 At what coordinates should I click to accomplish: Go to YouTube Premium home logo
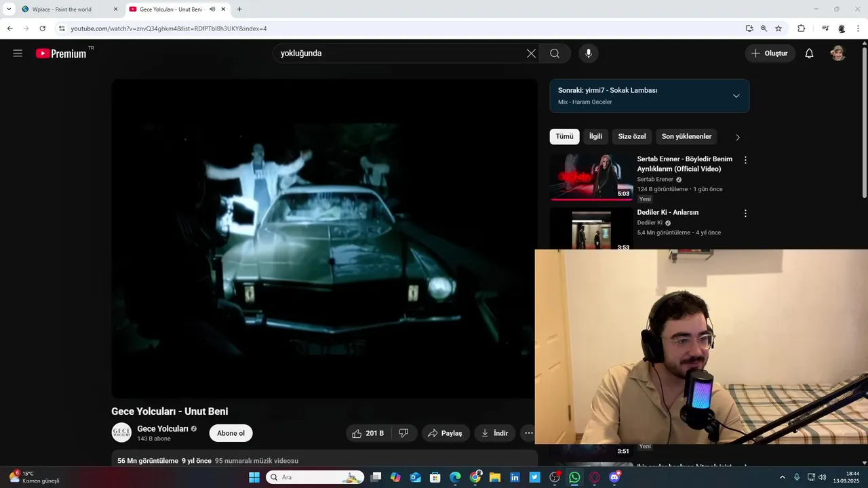[x=62, y=54]
